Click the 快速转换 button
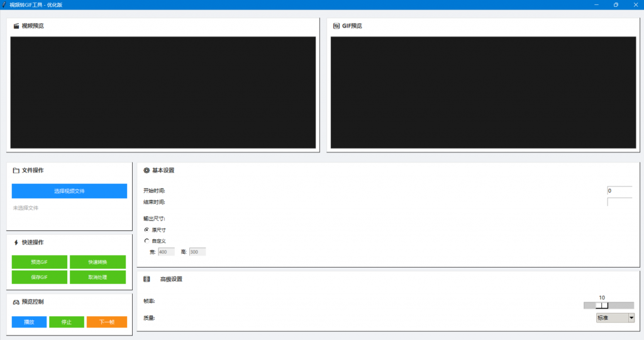This screenshot has width=644, height=340. [x=97, y=262]
